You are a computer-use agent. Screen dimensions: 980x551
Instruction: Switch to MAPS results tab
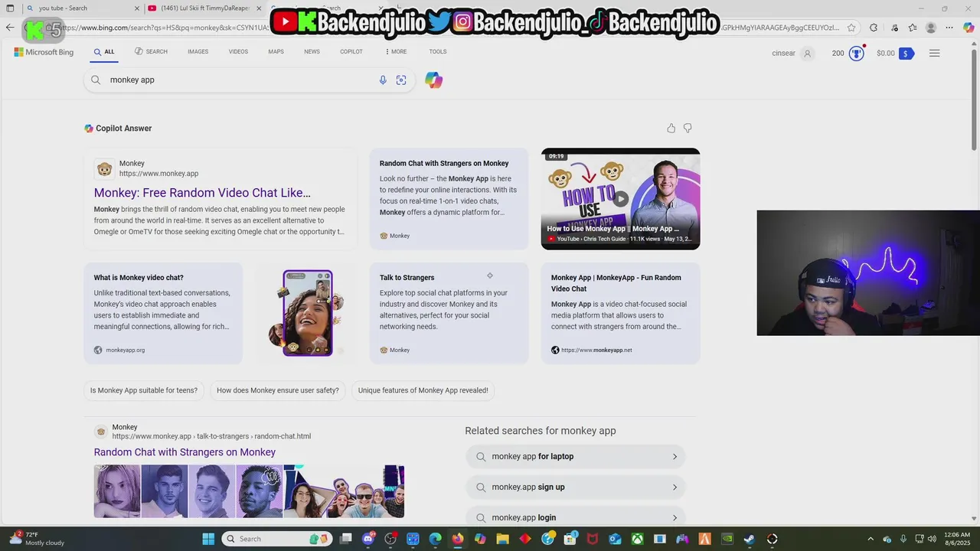point(276,52)
